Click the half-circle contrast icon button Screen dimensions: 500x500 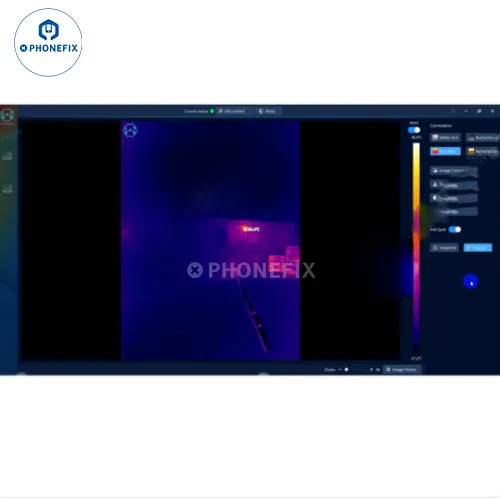(x=453, y=198)
